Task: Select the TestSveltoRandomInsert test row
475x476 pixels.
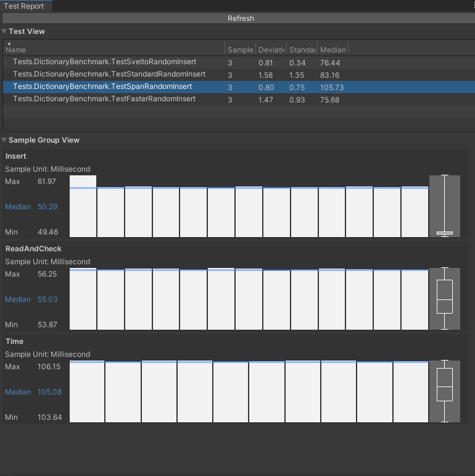Action: pos(239,62)
